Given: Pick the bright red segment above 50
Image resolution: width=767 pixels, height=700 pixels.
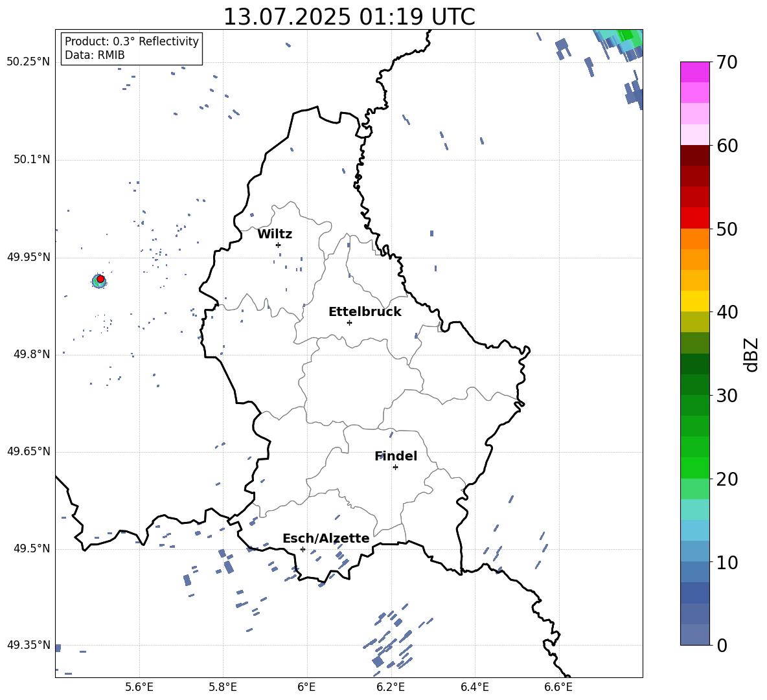Looking at the screenshot, I should click(x=695, y=218).
